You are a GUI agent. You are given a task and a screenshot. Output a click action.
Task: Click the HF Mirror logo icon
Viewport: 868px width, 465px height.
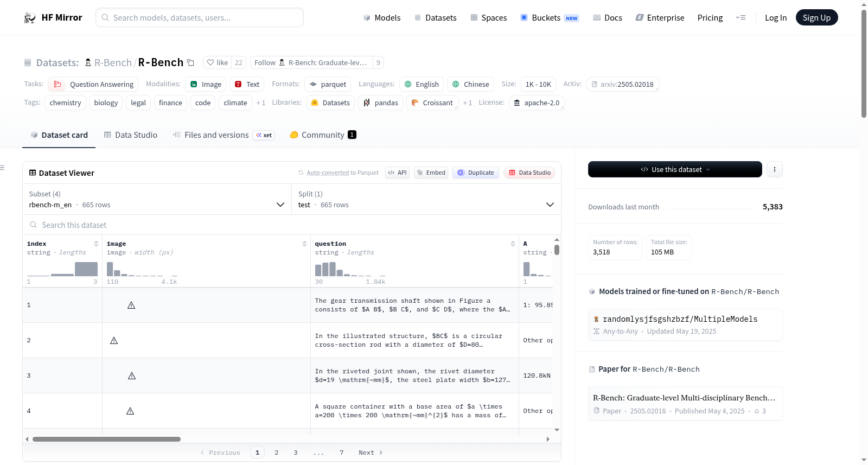coord(30,18)
